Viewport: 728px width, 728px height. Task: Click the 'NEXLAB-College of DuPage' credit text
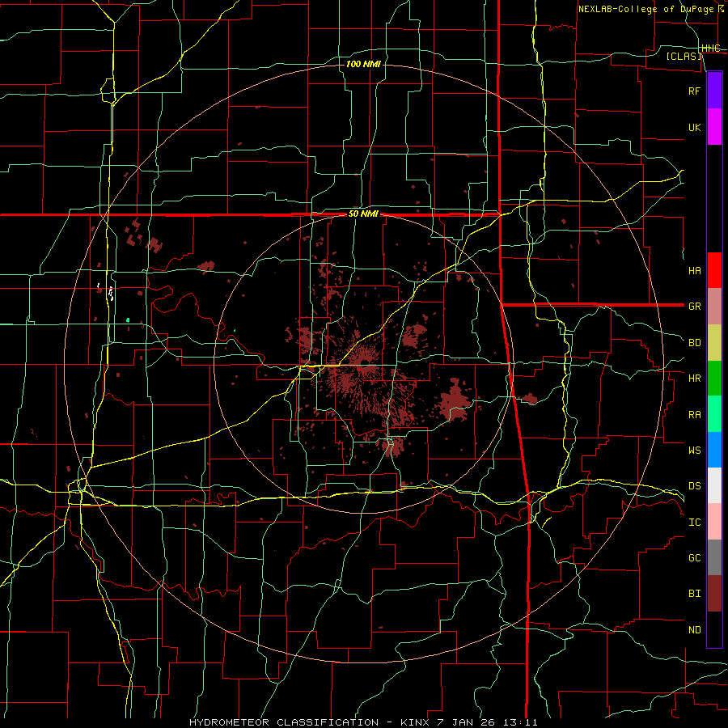[645, 9]
